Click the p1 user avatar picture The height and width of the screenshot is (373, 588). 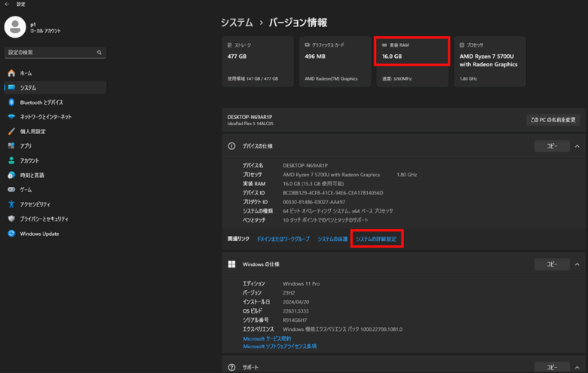(15, 27)
